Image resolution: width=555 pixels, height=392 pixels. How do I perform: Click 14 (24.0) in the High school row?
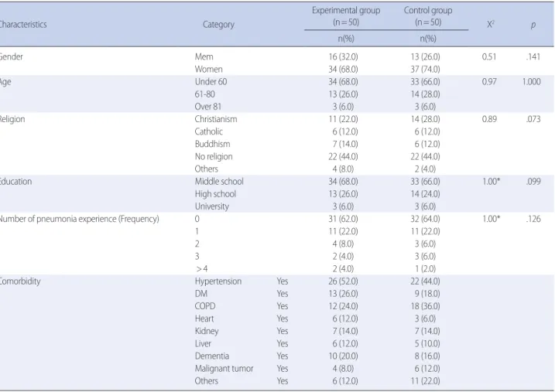[425, 194]
